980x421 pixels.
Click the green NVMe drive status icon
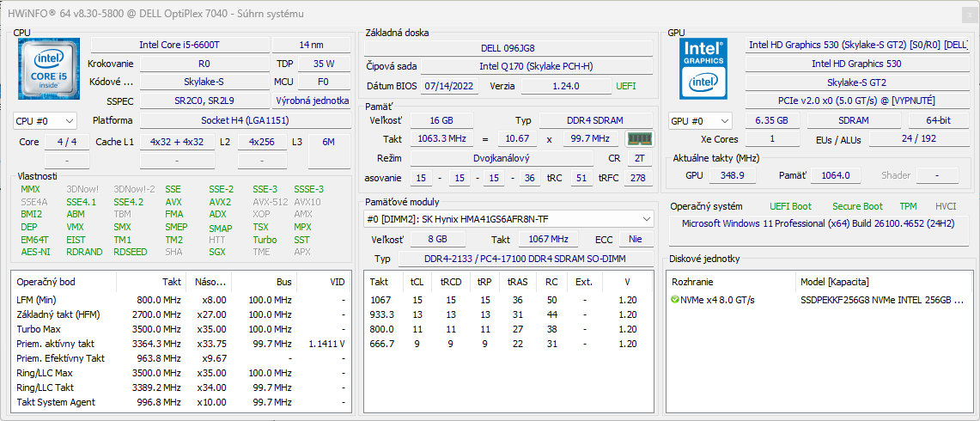[675, 300]
